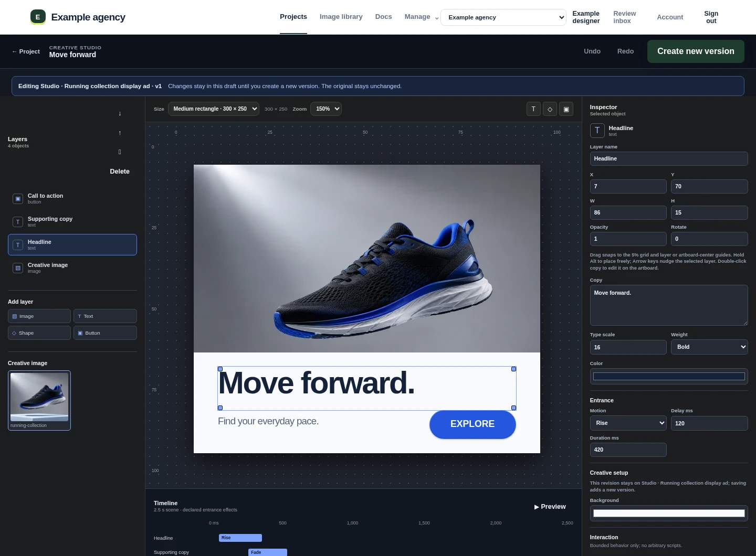Viewport: 756px width, 556px height.
Task: Delete the selected layer
Action: click(120, 172)
